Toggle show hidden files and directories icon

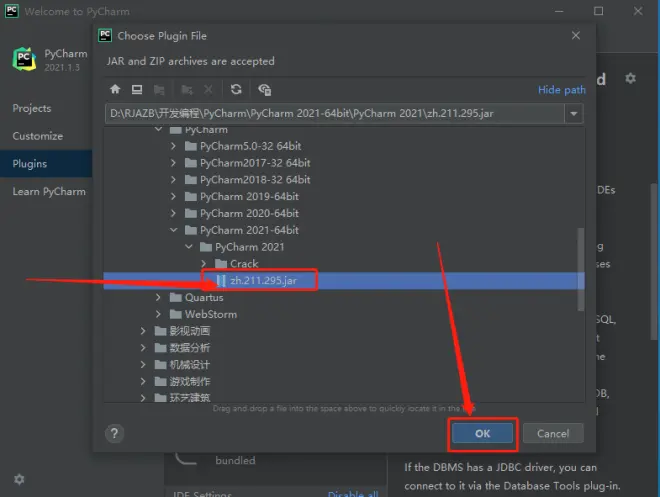pyautogui.click(x=264, y=90)
